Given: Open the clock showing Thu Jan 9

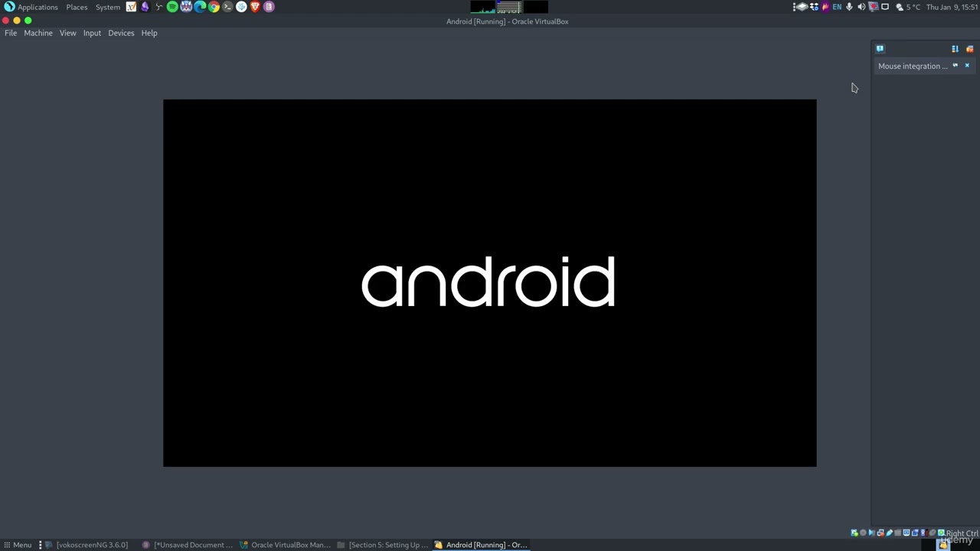Looking at the screenshot, I should point(952,7).
